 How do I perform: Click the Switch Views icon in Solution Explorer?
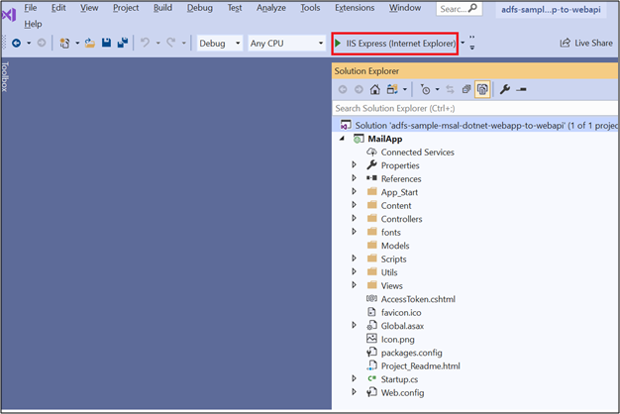[392, 89]
